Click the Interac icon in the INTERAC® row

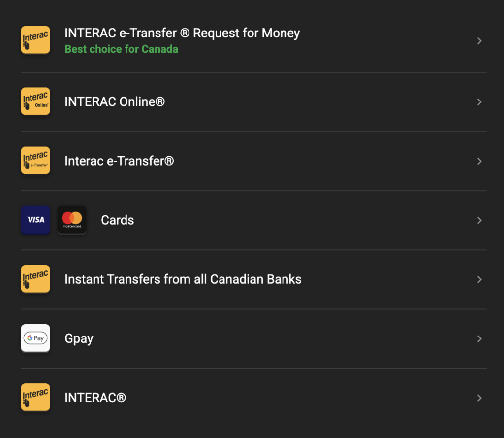click(35, 397)
